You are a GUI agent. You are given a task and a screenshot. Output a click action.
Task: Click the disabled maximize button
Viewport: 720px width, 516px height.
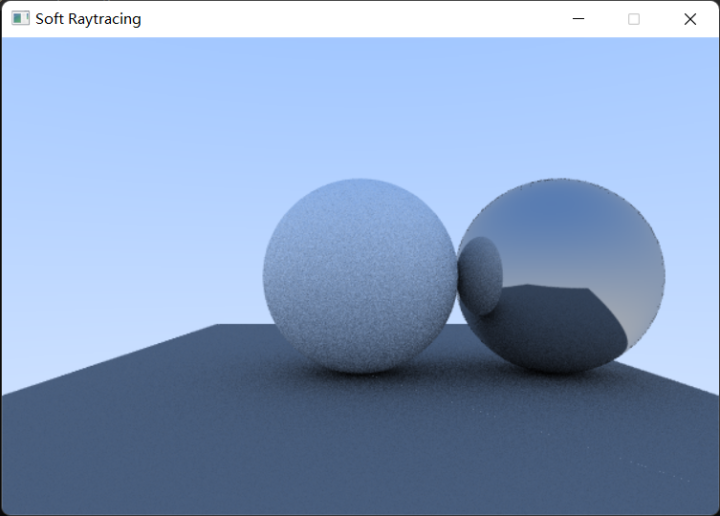click(634, 19)
